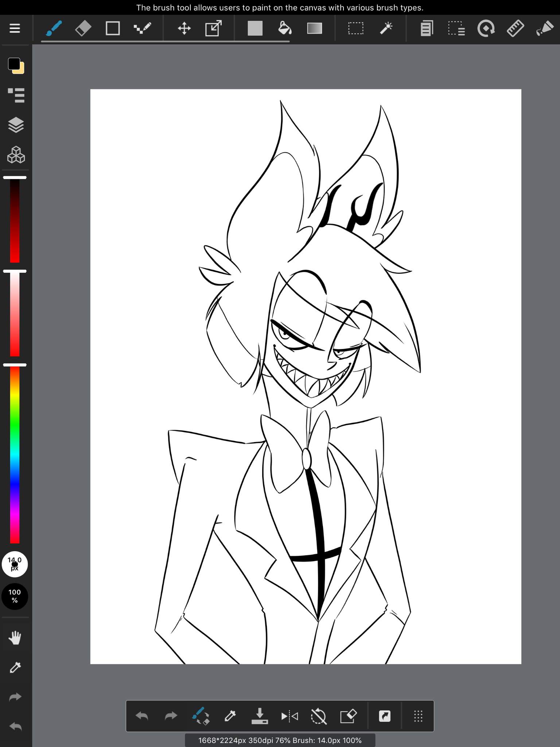The image size is (560, 747).
Task: Adjust the red saturation slider
Action: click(x=15, y=314)
